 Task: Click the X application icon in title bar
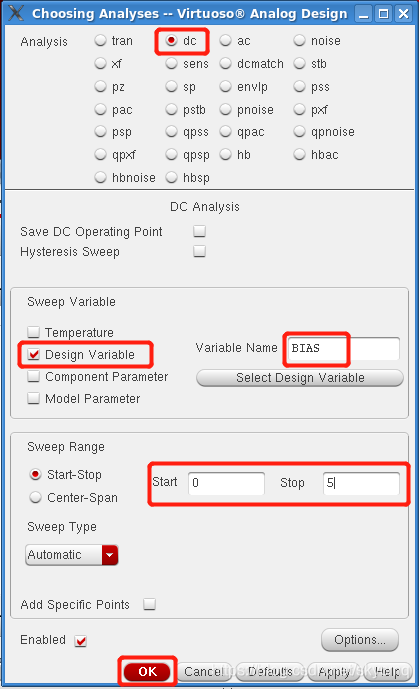(x=16, y=13)
